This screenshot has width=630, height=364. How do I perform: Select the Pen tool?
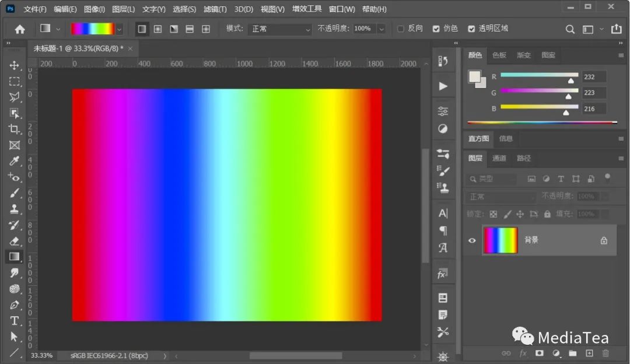(15, 305)
